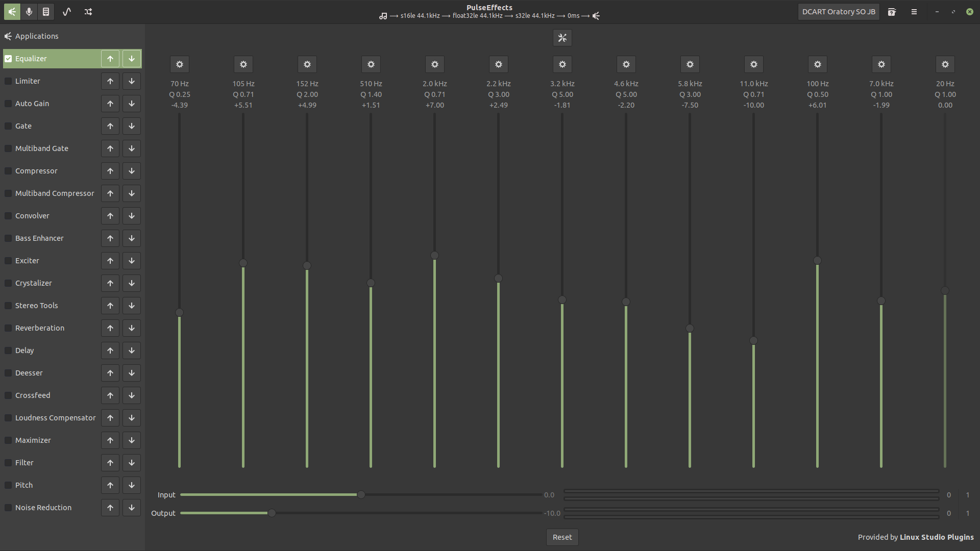
Task: Enable the Crossfeed checkbox
Action: point(8,395)
